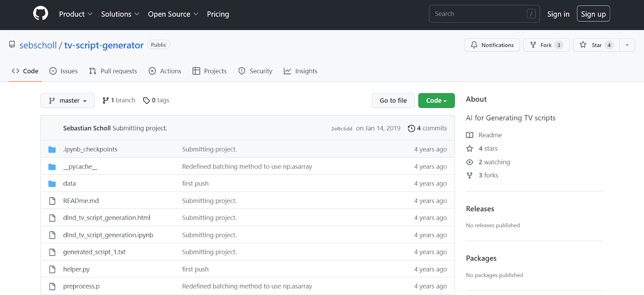
Task: Click the Readme book icon in About
Action: (469, 135)
